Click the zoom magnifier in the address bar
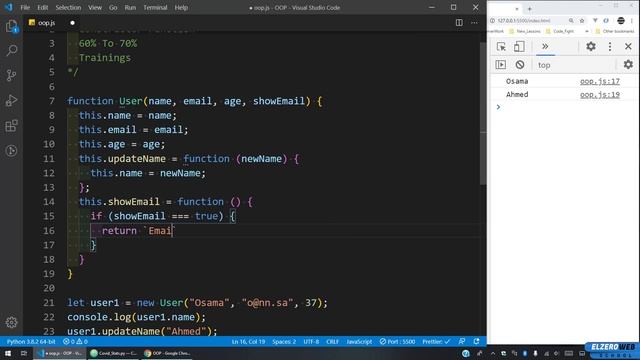 click(571, 20)
